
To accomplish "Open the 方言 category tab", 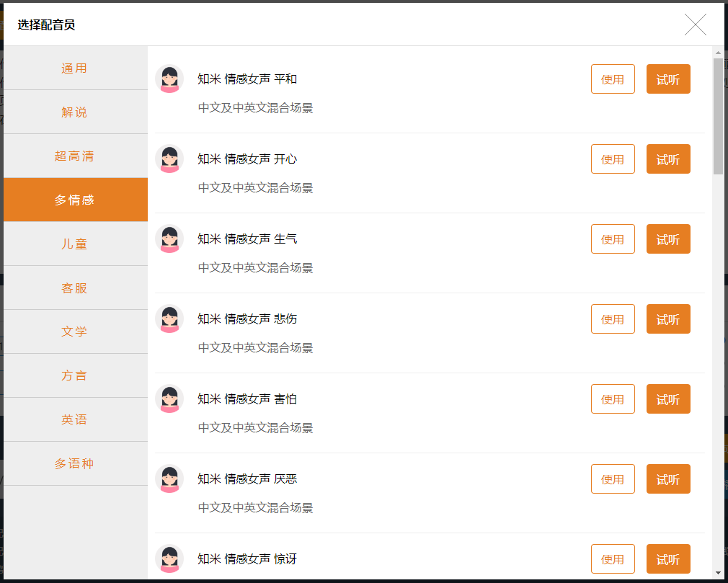I will [76, 375].
